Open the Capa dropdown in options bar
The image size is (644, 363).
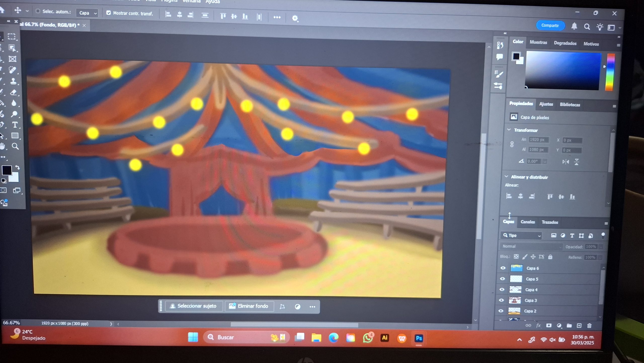coord(87,13)
